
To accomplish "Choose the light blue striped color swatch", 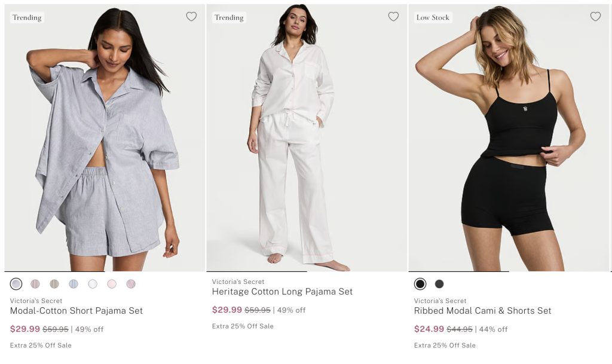I will [x=74, y=284].
